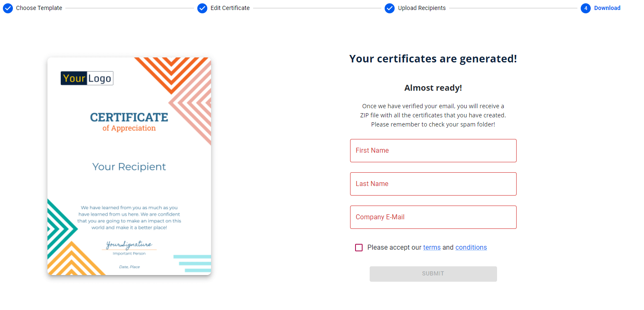Click the YourLogo emblem on the certificate

87,78
